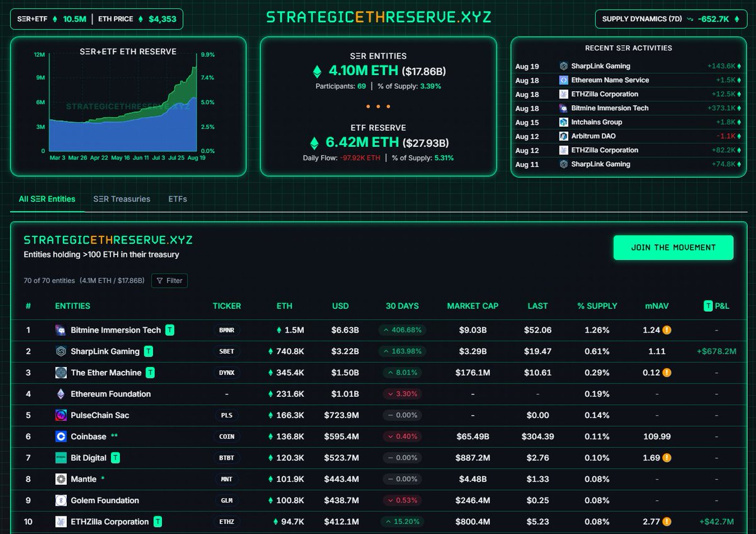Viewport: 756px width, 534px height.
Task: Click the SBET ticker badge
Action: (x=227, y=351)
